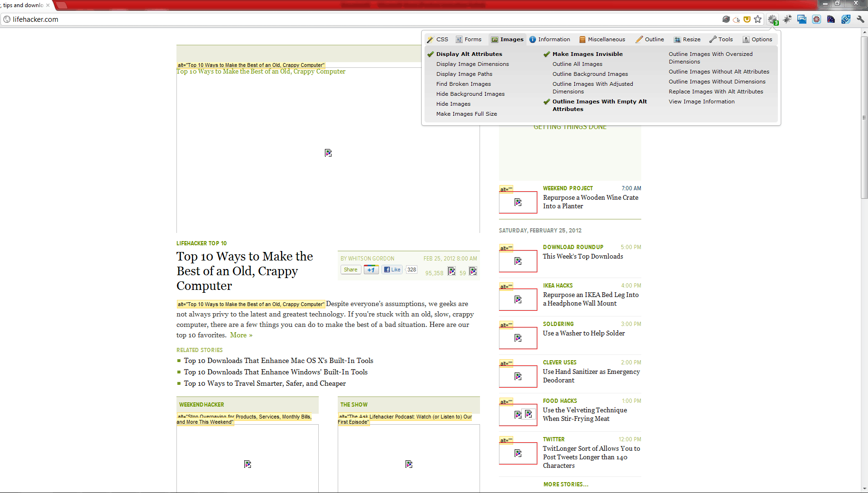Click the bug-shaped extension icon in toolbar

[787, 19]
